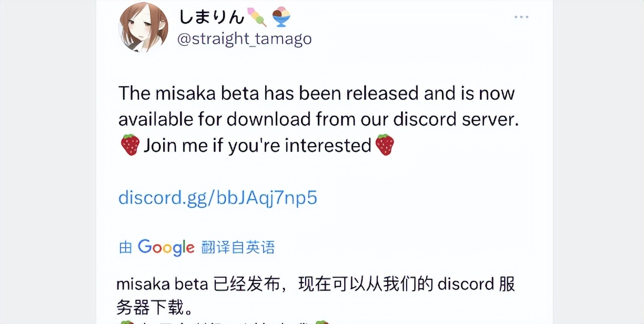This screenshot has width=644, height=324.
Task: Open the しまりん display name profile link
Action: [212, 17]
